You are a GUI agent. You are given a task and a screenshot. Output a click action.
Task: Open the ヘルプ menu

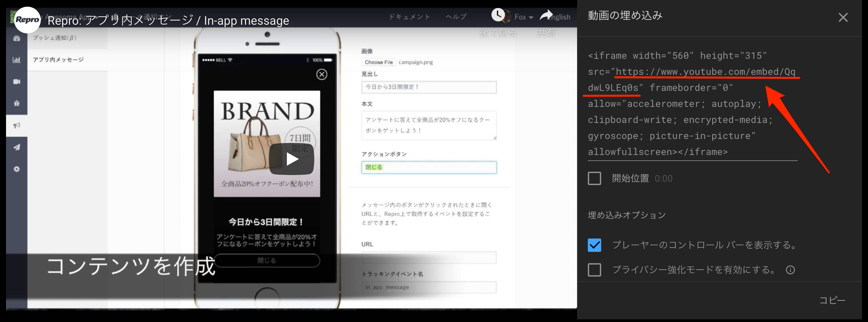(x=456, y=17)
